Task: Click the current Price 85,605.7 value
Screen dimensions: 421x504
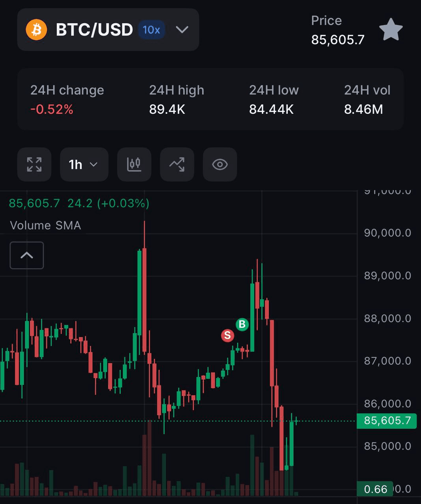Action: [x=337, y=39]
